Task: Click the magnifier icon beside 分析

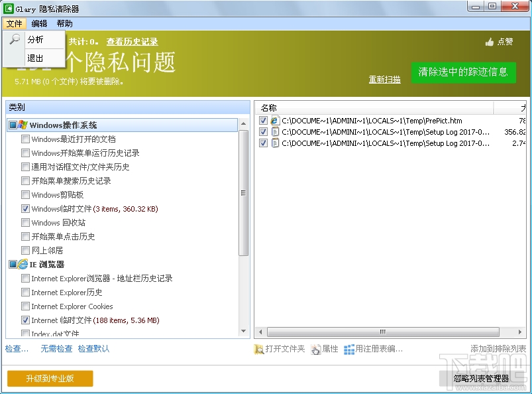Action: [15, 39]
